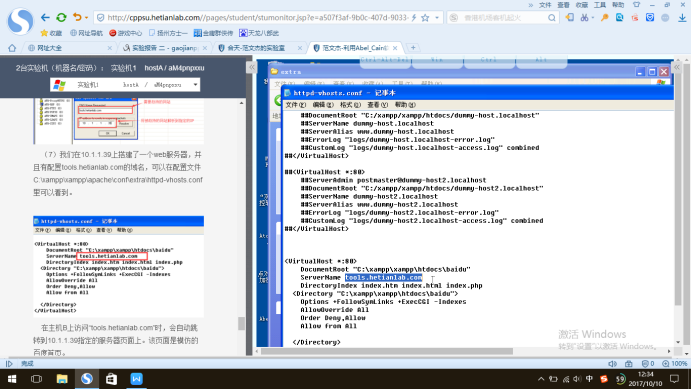
Task: Open downloads with the download arrow icon
Action: [682, 18]
